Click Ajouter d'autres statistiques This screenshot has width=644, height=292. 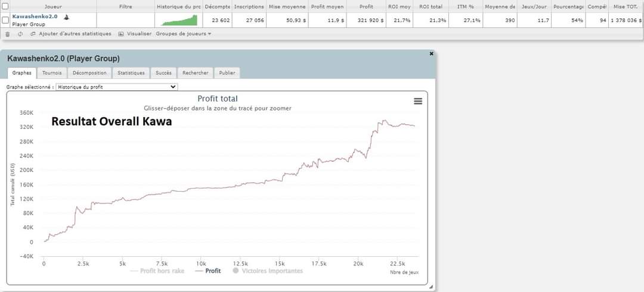pyautogui.click(x=75, y=34)
